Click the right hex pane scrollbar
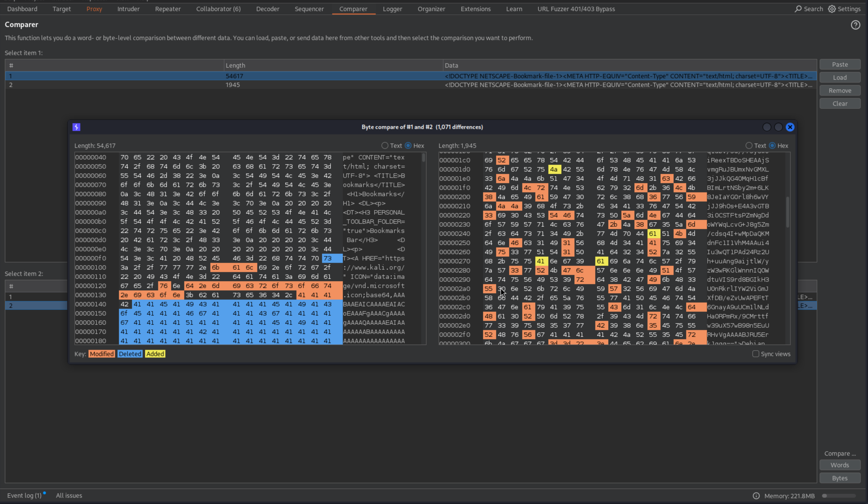 (787, 212)
